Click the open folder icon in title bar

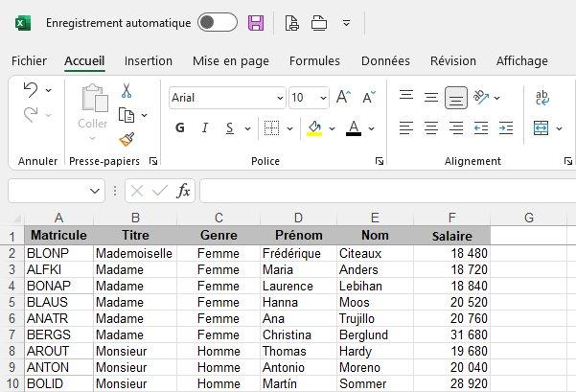(x=319, y=23)
